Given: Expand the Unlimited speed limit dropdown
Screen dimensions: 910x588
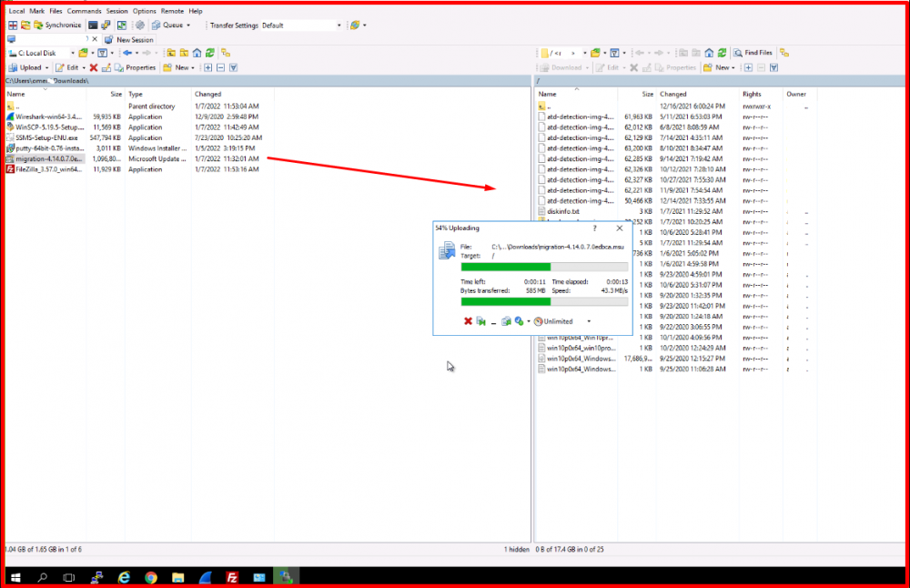Looking at the screenshot, I should click(x=589, y=321).
